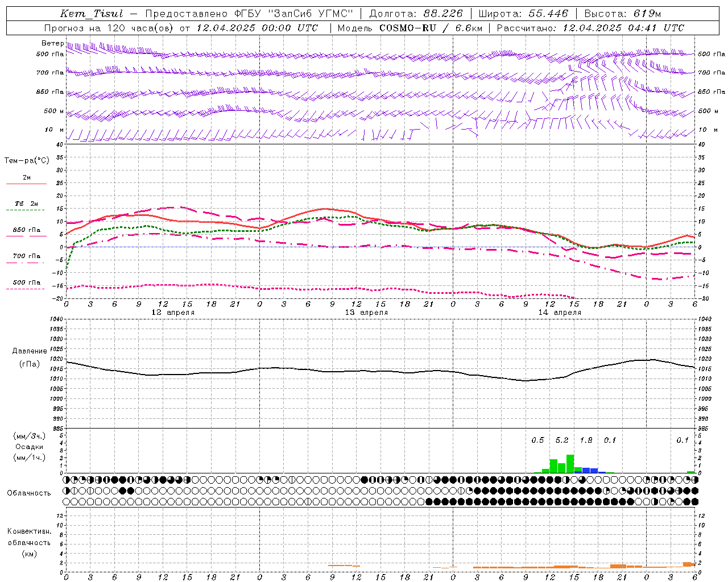Click the 0.5 precipitation total value
This screenshot has height=582, width=728.
coord(537,440)
